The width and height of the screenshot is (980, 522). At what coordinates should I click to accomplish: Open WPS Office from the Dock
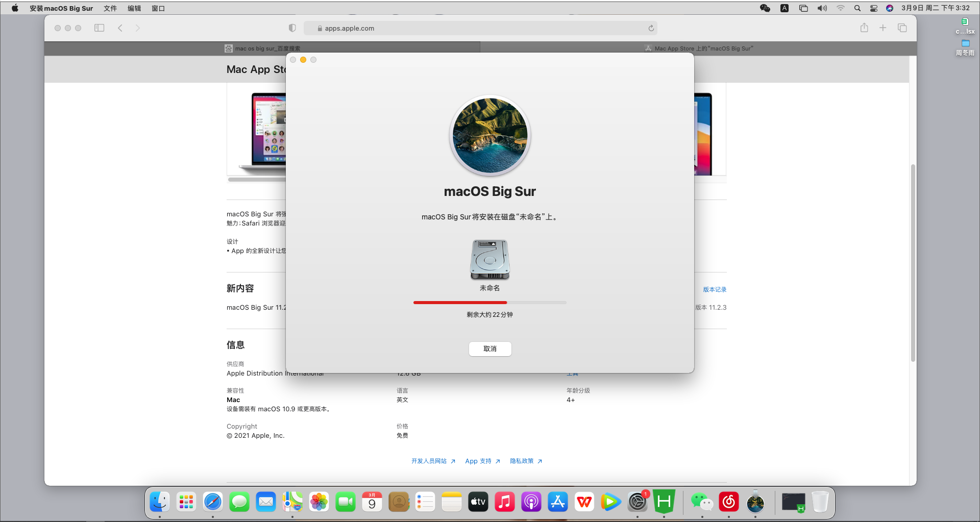[x=584, y=502]
